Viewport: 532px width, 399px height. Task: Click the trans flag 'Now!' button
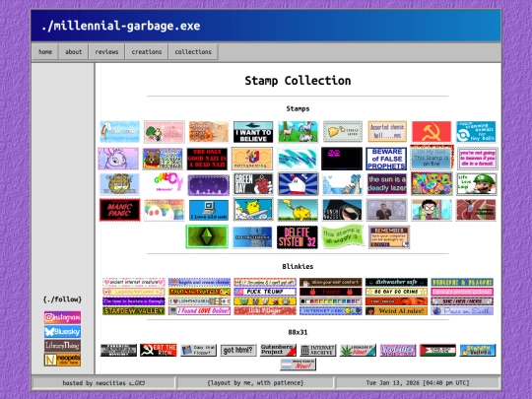(x=298, y=365)
